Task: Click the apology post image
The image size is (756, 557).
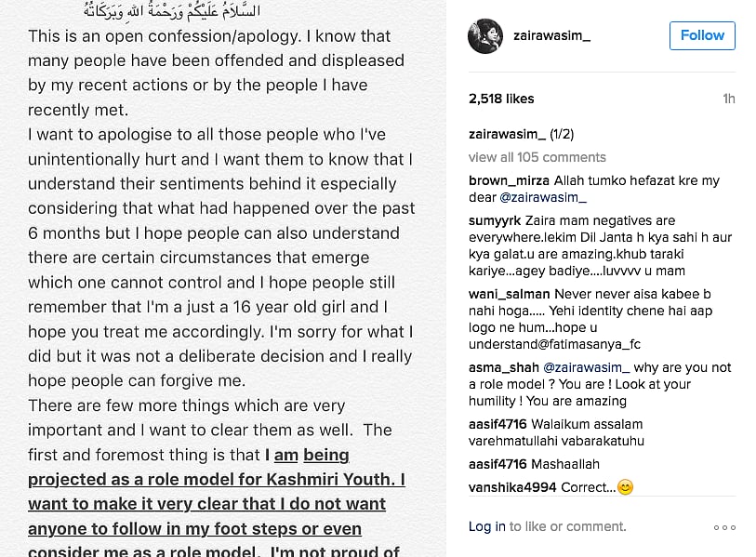Action: pyautogui.click(x=223, y=279)
